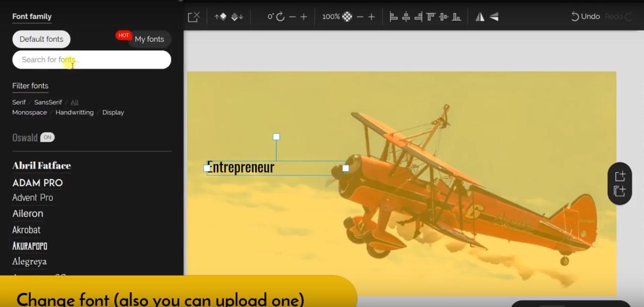Viewport: 644px width, 307px height.
Task: Center element horizontally using align icon
Action: (x=406, y=17)
